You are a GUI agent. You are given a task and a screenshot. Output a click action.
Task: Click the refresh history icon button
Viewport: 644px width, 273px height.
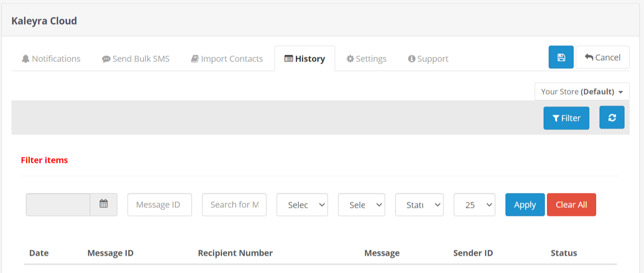coord(612,117)
